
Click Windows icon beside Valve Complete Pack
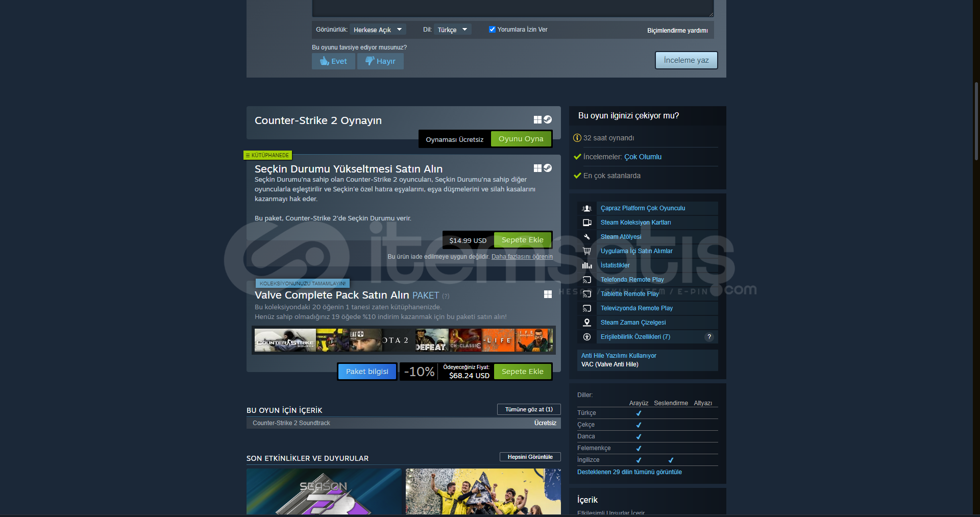[x=548, y=294]
